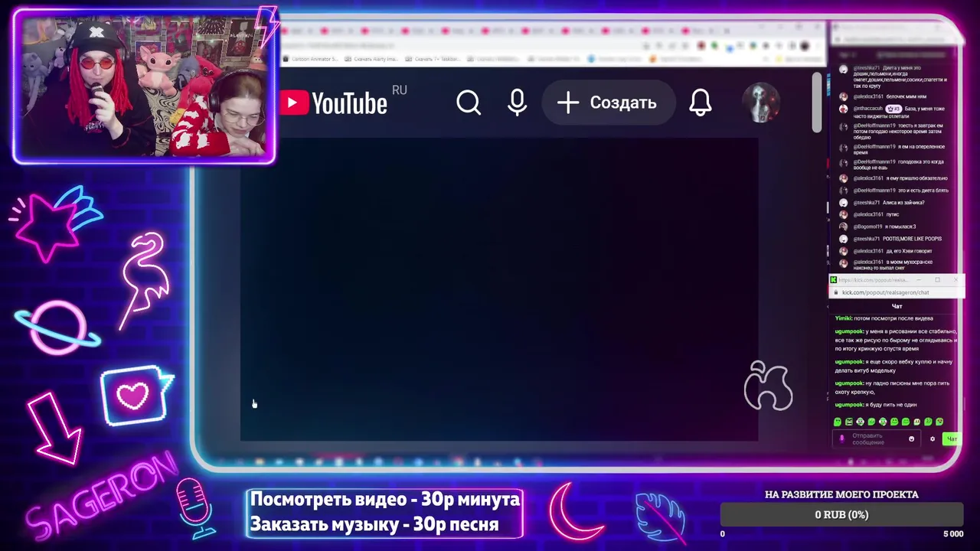The height and width of the screenshot is (551, 980).
Task: Click message 'POOTIS,MORE LIKE POOPIS'
Action: 912,239
